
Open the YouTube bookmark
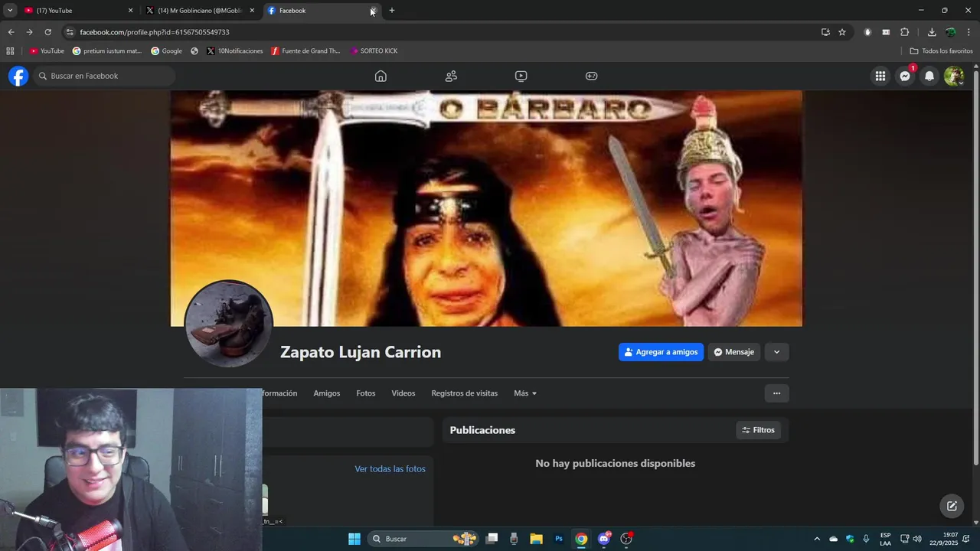click(47, 51)
